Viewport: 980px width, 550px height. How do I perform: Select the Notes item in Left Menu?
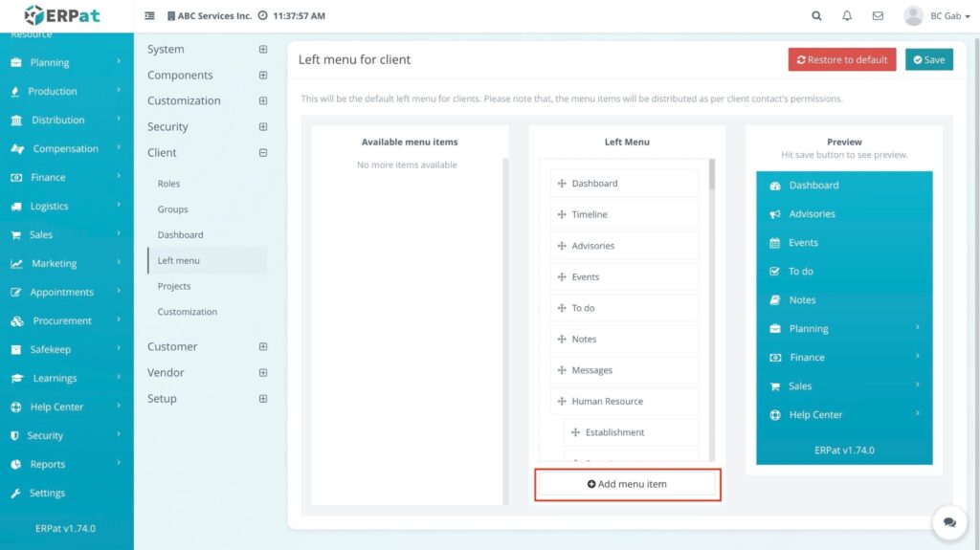(x=624, y=339)
